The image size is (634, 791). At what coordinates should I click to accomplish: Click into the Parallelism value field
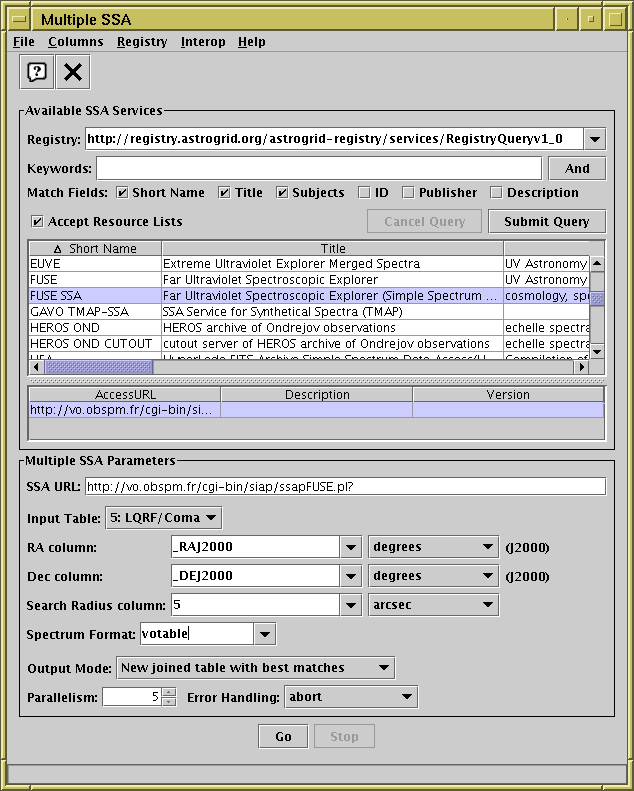[x=132, y=697]
